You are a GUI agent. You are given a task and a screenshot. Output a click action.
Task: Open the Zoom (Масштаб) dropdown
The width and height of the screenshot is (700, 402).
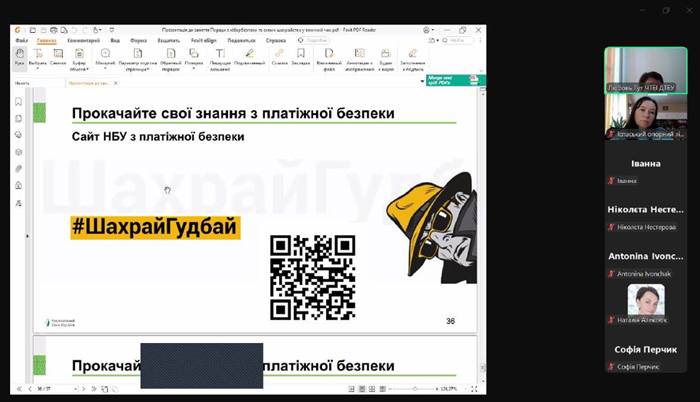pos(105,57)
